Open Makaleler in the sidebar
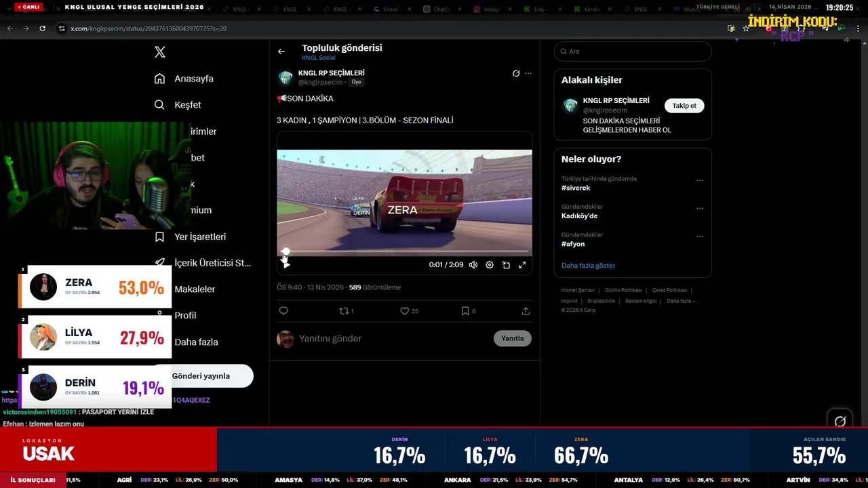Screen dimensions: 868x488 tap(195, 289)
